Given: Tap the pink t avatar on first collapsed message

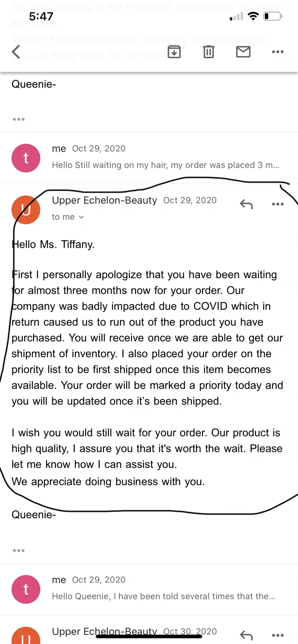Looking at the screenshot, I should (26, 158).
